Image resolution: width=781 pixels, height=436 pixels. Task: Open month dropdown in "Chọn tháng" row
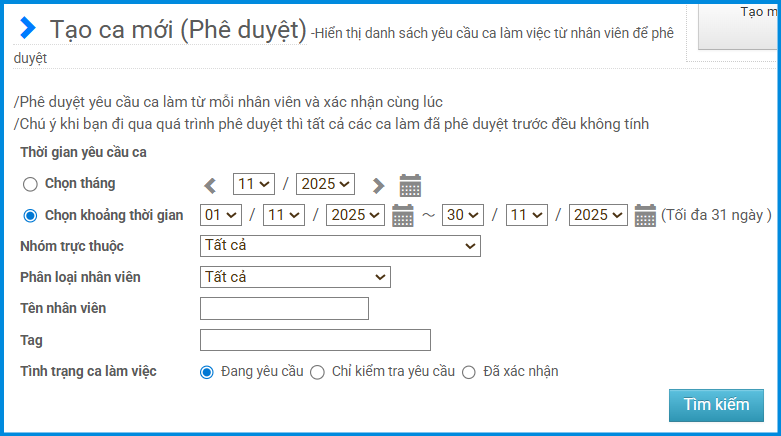254,184
